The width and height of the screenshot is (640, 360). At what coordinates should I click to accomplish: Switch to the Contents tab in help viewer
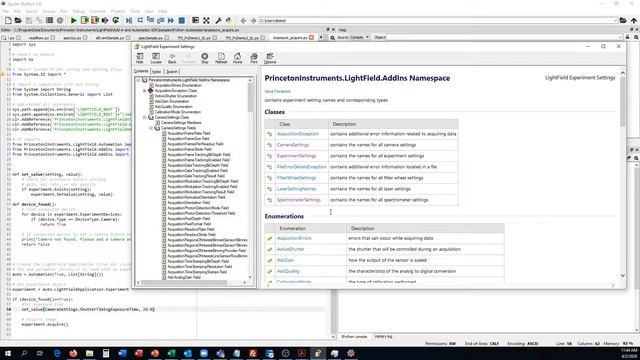tap(141, 71)
